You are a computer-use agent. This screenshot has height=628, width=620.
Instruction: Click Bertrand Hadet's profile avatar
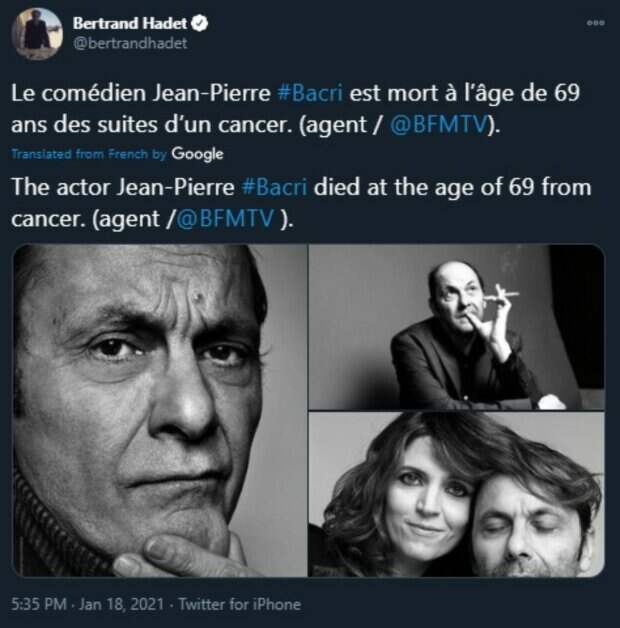pyautogui.click(x=37, y=33)
